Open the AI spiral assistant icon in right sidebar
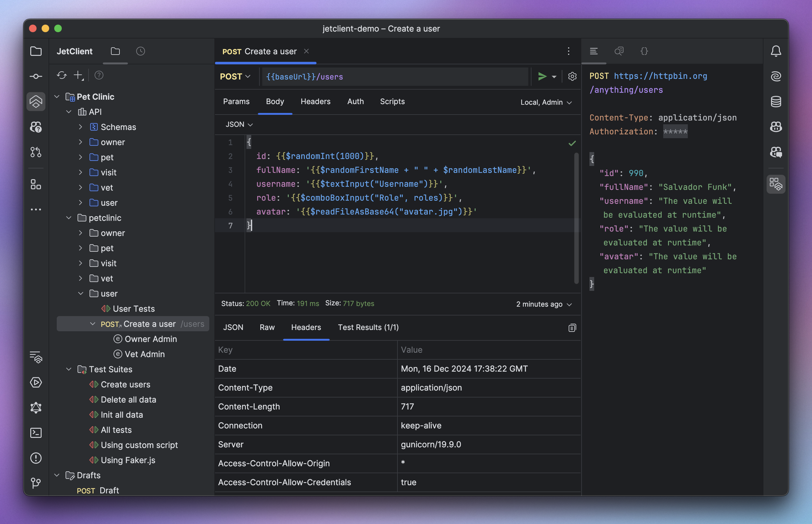The height and width of the screenshot is (524, 812). [776, 76]
